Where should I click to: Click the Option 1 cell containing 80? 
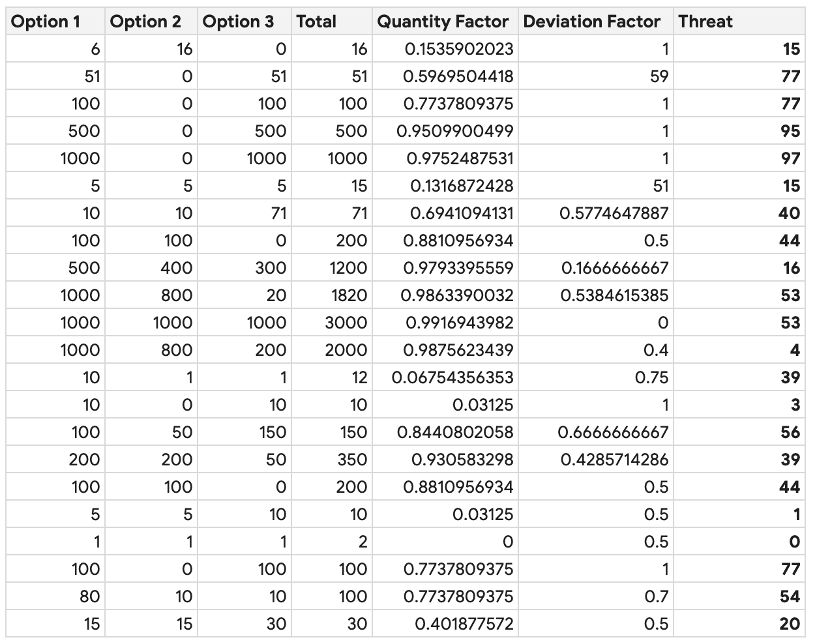coord(90,596)
